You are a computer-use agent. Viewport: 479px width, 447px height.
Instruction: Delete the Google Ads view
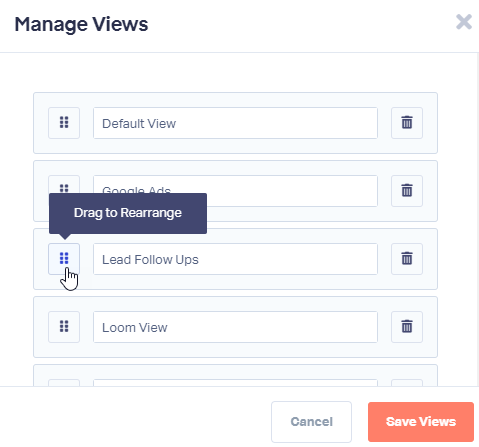point(407,191)
